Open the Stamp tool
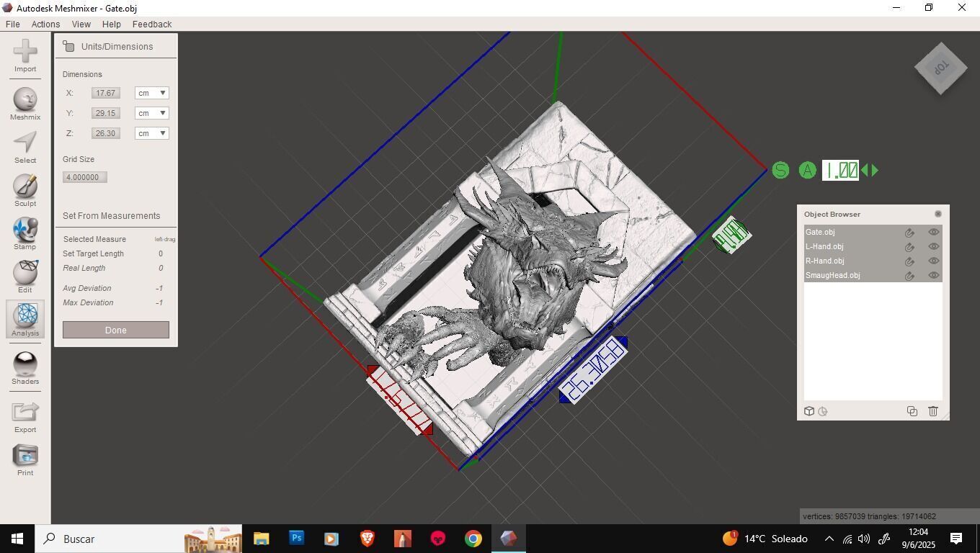The image size is (980, 553). pyautogui.click(x=25, y=234)
